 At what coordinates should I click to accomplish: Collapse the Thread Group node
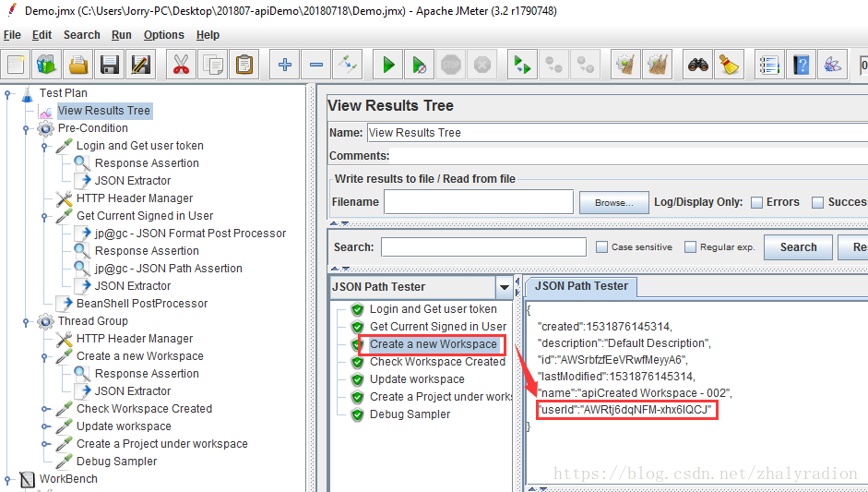pyautogui.click(x=26, y=321)
